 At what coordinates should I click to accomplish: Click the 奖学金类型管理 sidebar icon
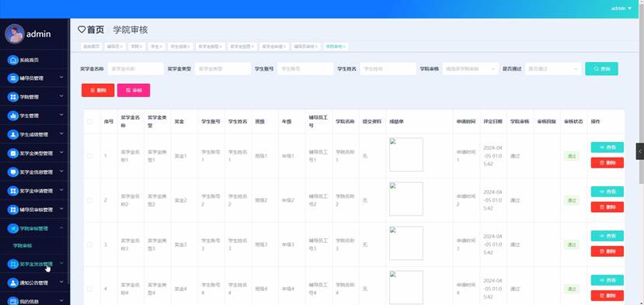[13, 153]
